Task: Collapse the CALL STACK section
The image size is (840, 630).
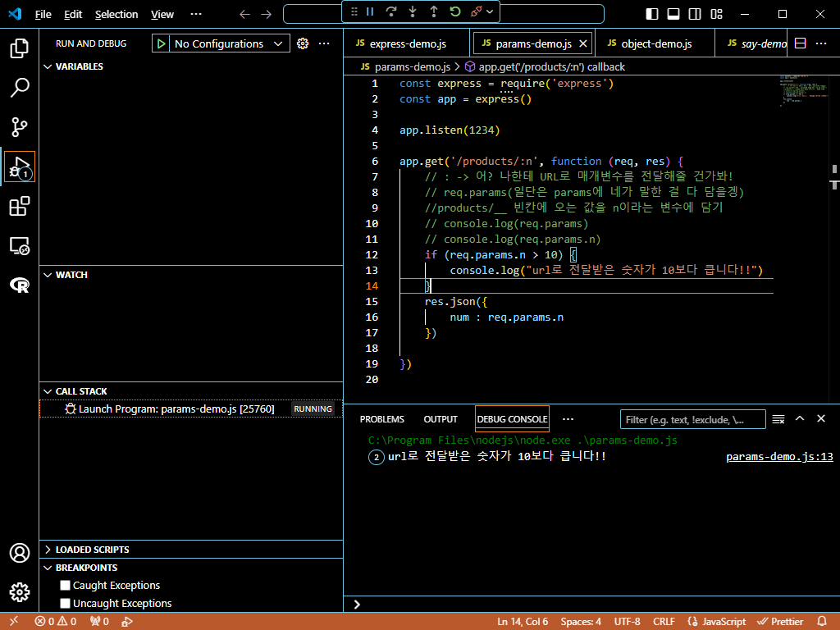Action: point(48,391)
